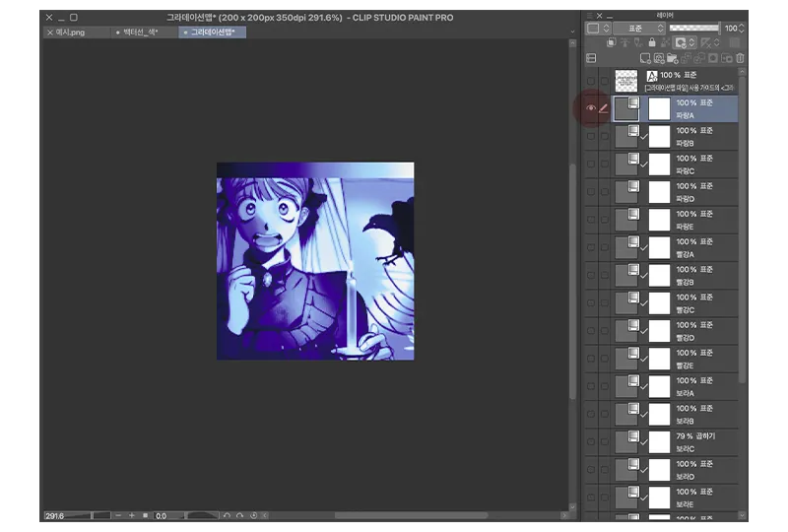This screenshot has height=532, width=788.
Task: Click the layer opacity slider
Action: click(x=694, y=29)
